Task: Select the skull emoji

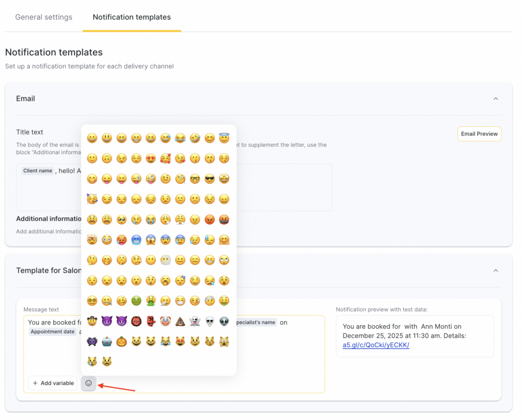Action: [x=210, y=321]
